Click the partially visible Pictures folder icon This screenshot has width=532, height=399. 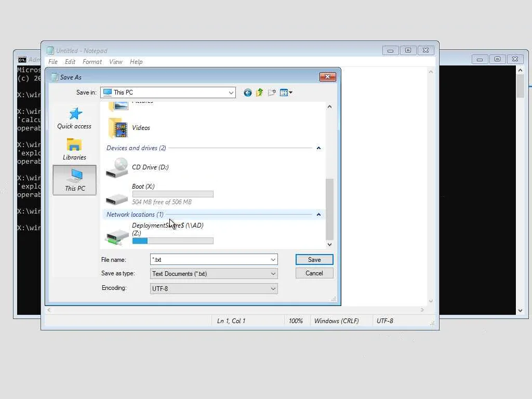(x=118, y=106)
